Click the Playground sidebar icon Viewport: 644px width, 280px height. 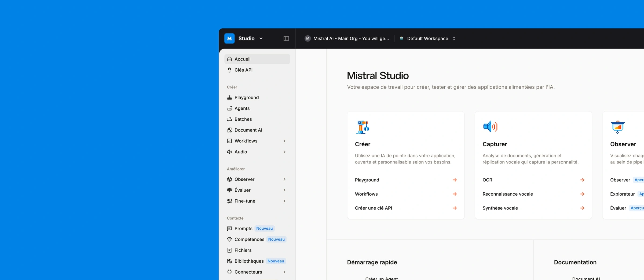pos(229,97)
